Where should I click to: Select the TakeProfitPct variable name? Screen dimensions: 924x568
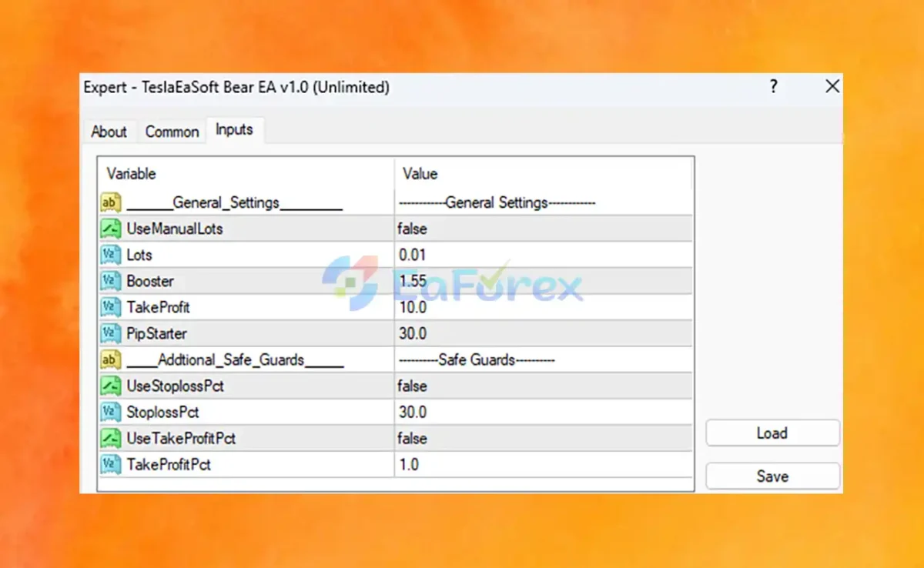tap(169, 464)
